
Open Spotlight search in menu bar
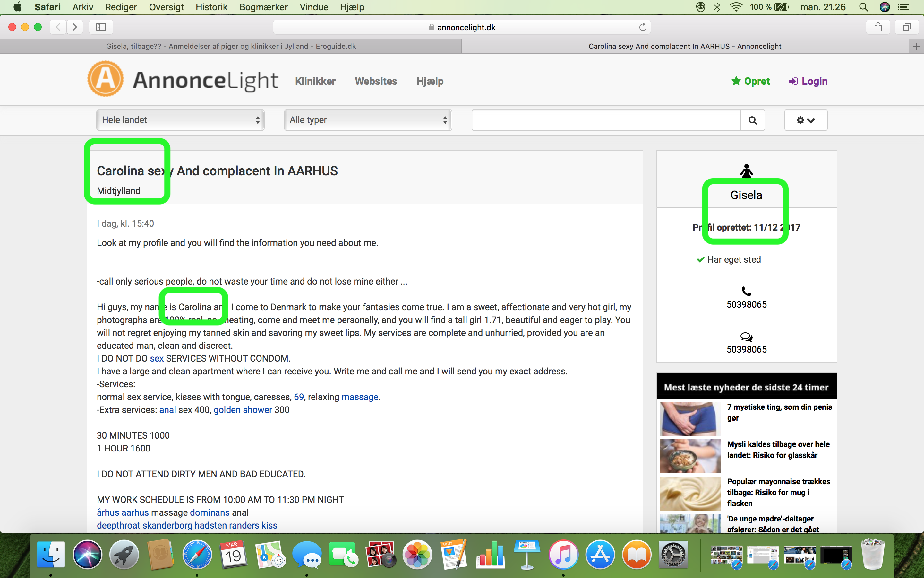[863, 7]
